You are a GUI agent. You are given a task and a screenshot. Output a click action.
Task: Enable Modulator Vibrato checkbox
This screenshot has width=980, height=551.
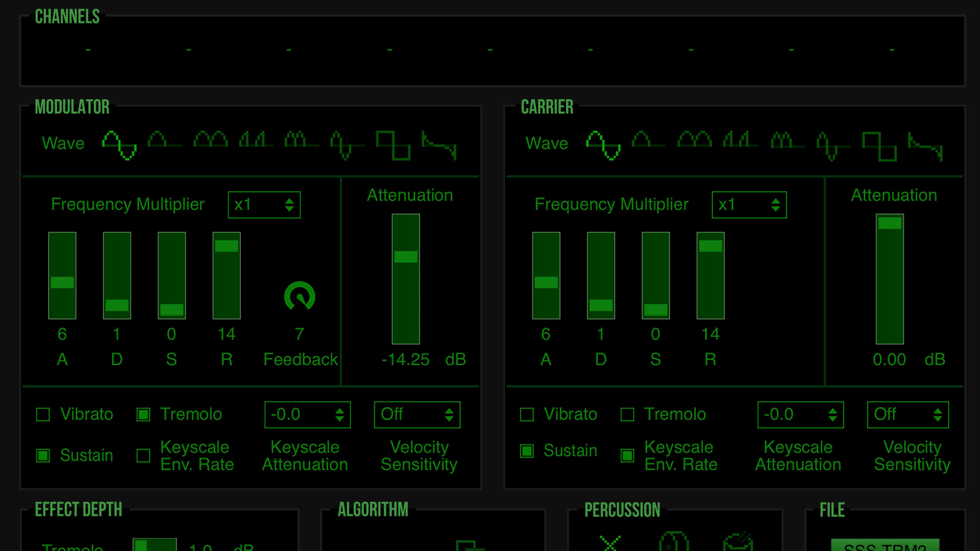pos(43,414)
